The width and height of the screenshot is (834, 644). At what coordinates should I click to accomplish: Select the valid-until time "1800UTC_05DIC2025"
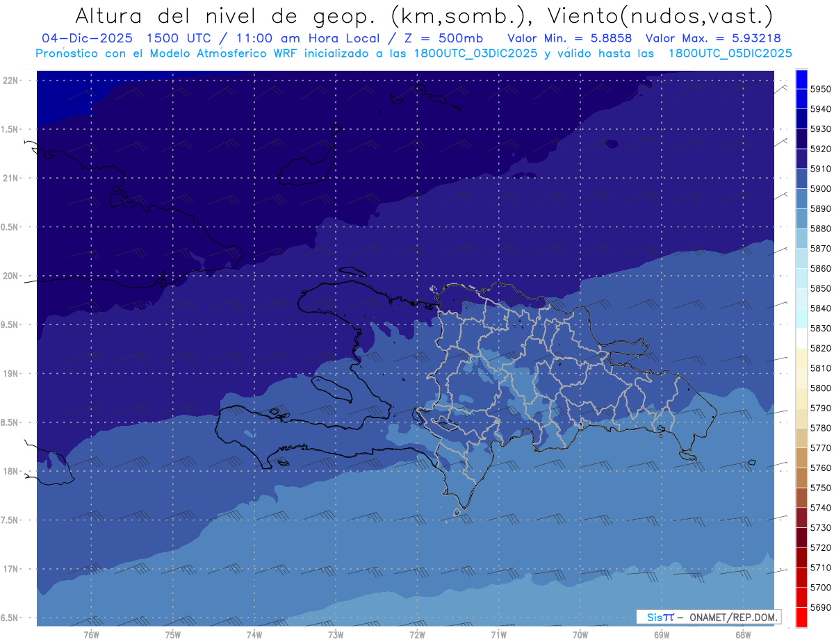730,53
